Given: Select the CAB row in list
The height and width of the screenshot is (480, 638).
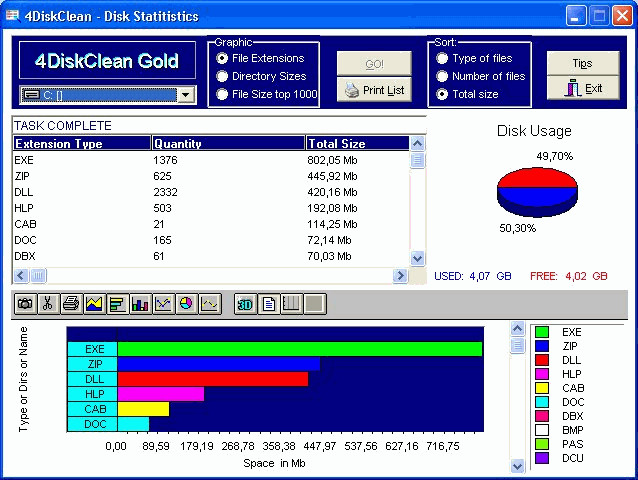Looking at the screenshot, I should pos(211,224).
